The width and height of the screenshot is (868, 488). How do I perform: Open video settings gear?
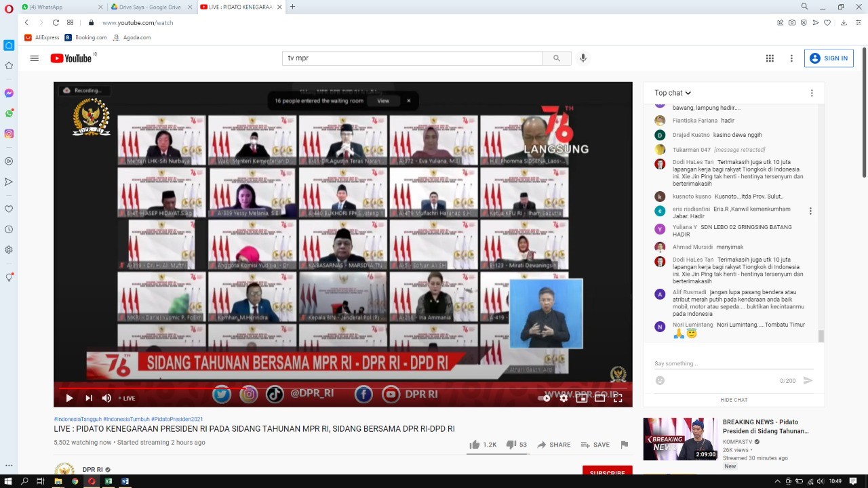[564, 398]
